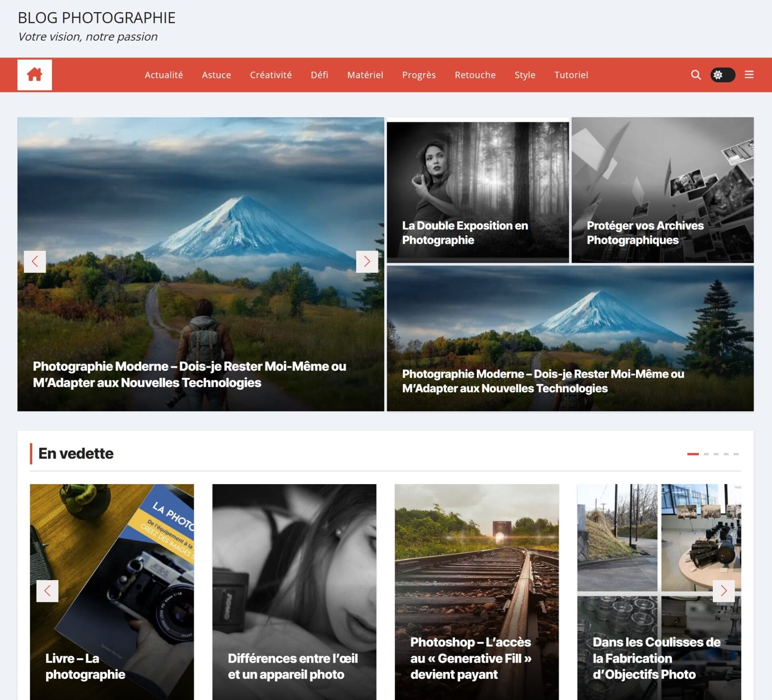This screenshot has height=700, width=772.
Task: Open the Retouche menu item
Action: (x=475, y=75)
